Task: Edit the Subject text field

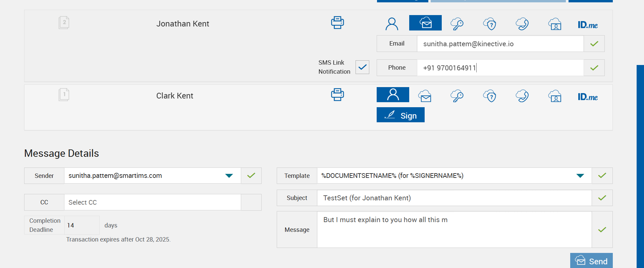Action: (454, 198)
